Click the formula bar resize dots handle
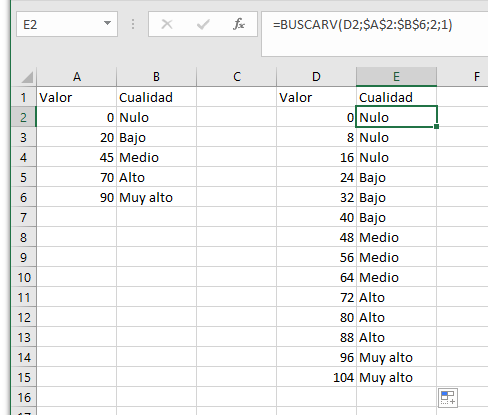 tap(133, 24)
